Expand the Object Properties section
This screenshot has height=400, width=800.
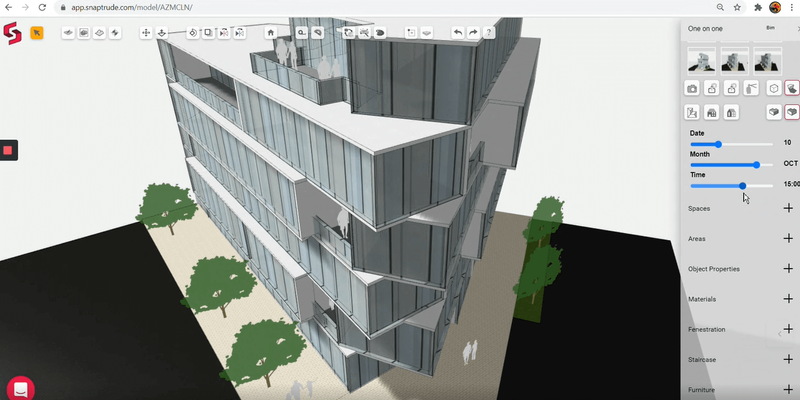click(x=788, y=269)
